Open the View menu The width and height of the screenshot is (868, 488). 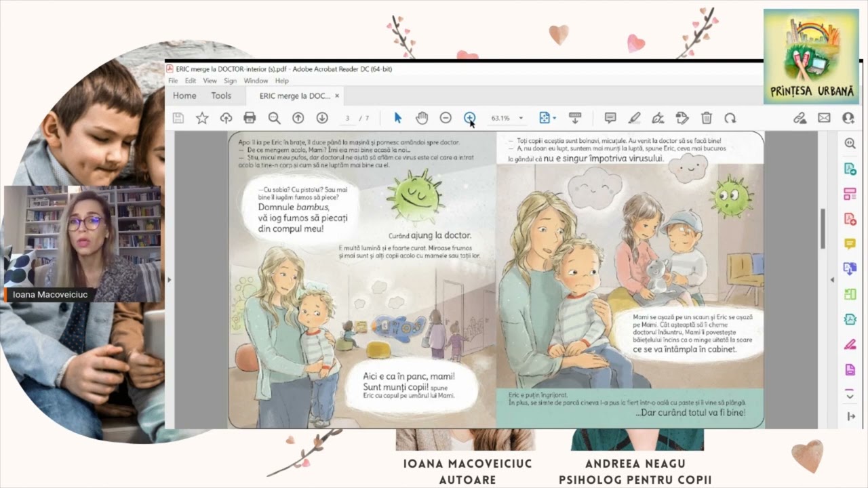pyautogui.click(x=210, y=81)
